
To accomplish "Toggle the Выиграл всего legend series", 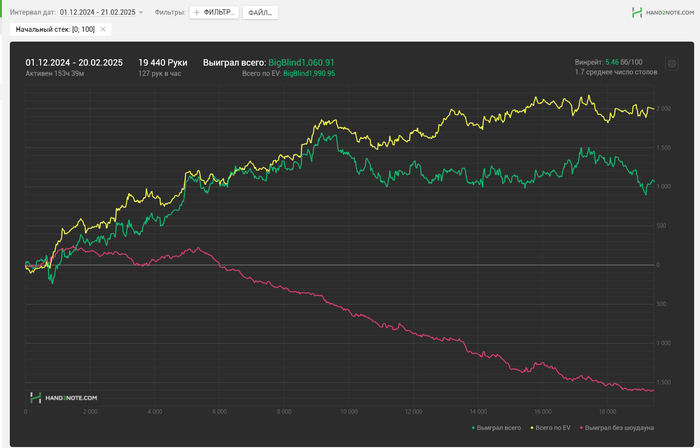I will click(x=496, y=427).
